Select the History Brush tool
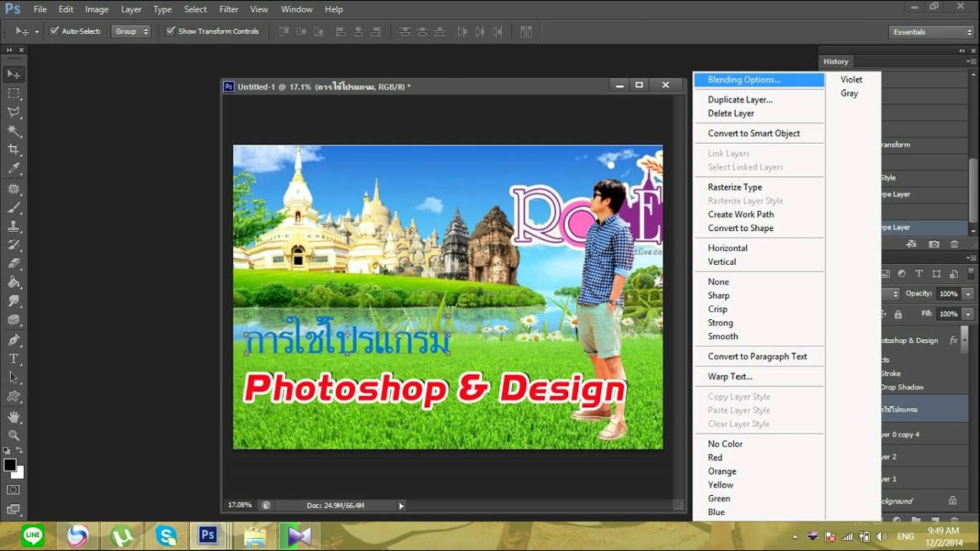The image size is (980, 551). pyautogui.click(x=14, y=245)
